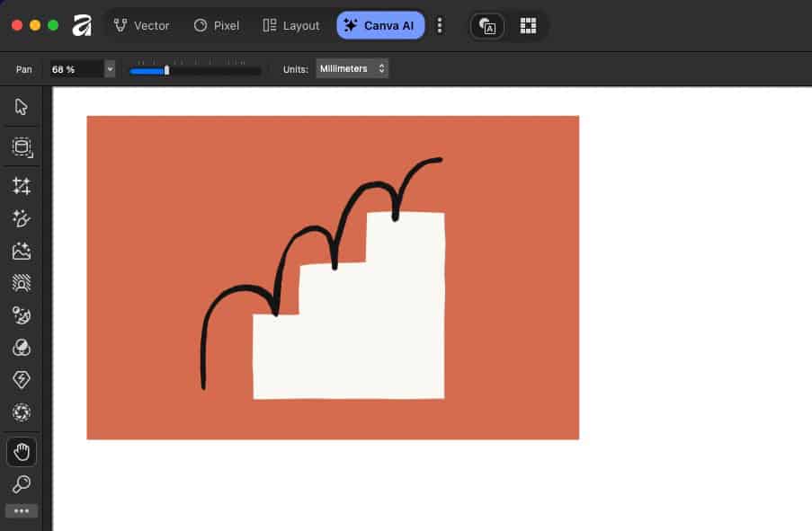Activate the Hand tool
This screenshot has height=531, width=812.
pos(22,452)
